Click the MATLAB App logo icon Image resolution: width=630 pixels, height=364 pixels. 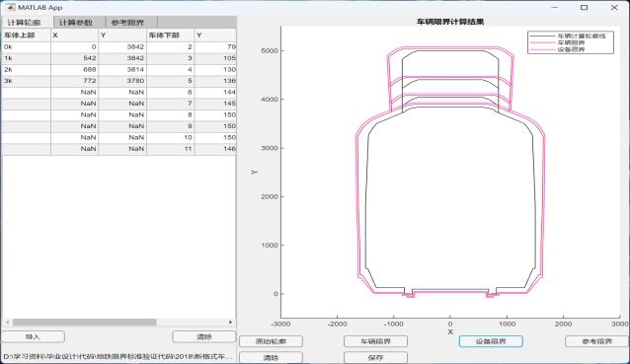10,7
